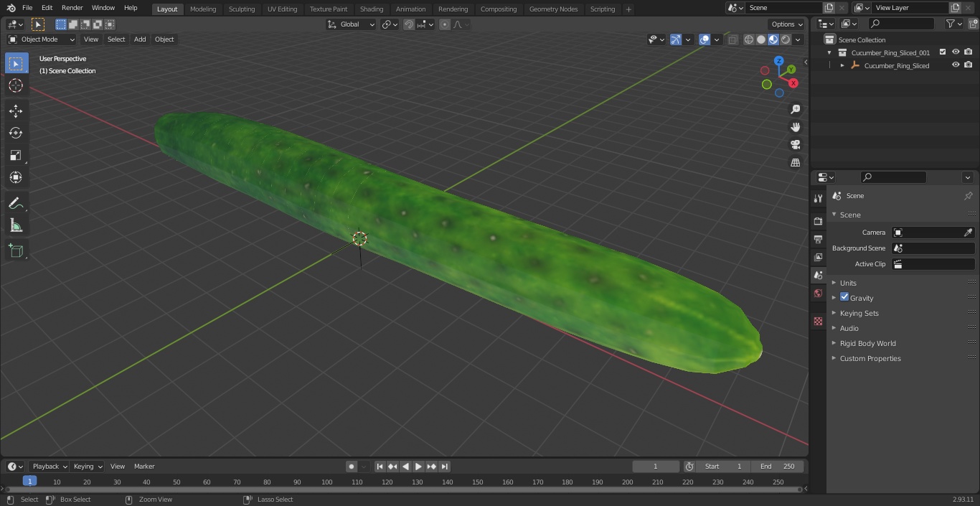Select the Add Cube tool
Image resolution: width=980 pixels, height=506 pixels.
click(16, 251)
